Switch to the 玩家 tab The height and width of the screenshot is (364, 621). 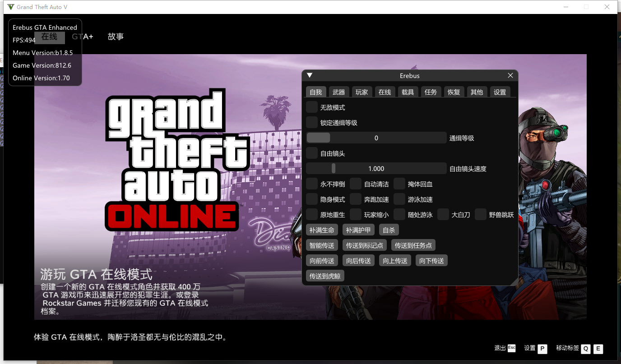click(x=361, y=92)
